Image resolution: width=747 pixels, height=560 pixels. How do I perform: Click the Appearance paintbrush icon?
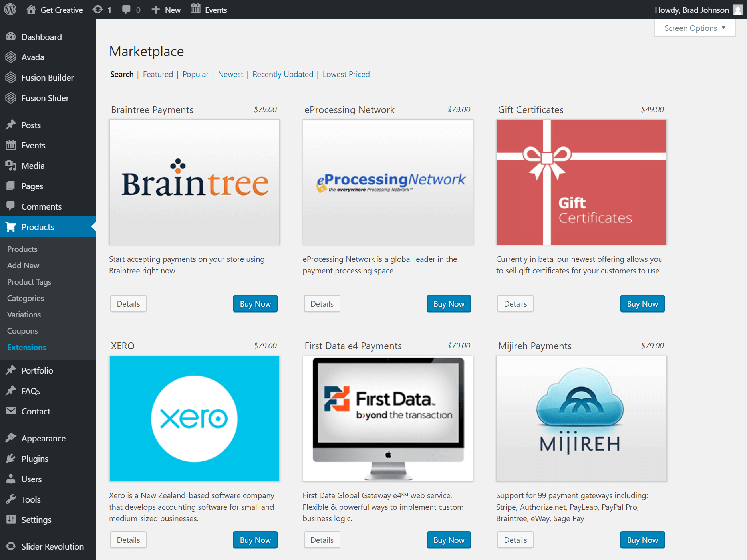(x=11, y=438)
